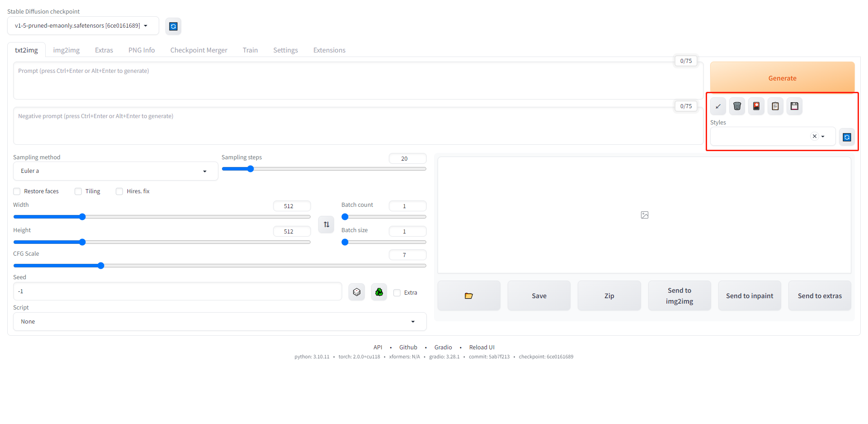Image resolution: width=868 pixels, height=424 pixels.
Task: Enable the Restore faces checkbox
Action: tap(17, 191)
